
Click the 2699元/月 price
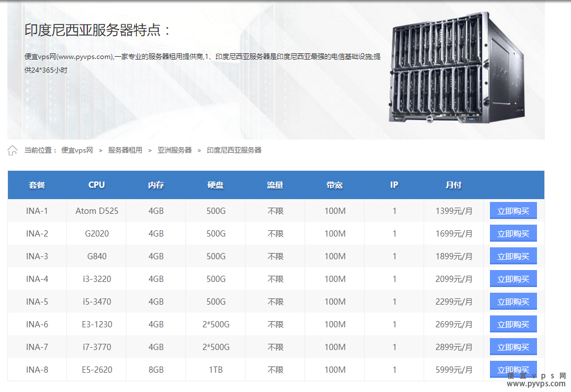[x=454, y=324]
